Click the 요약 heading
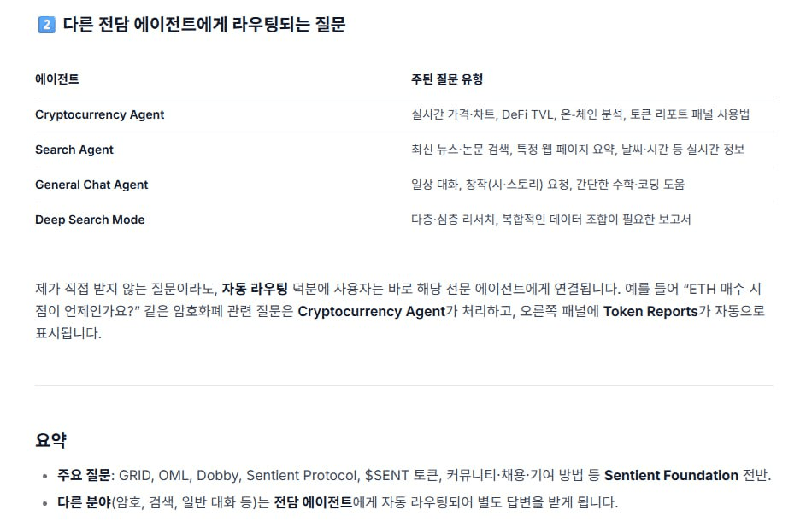The height and width of the screenshot is (522, 812). coord(50,440)
